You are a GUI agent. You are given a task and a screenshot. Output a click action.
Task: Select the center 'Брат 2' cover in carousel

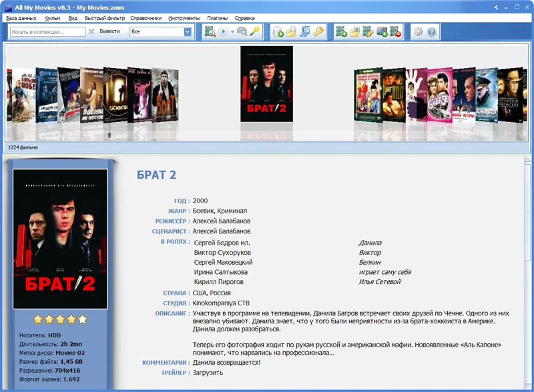[x=266, y=84]
